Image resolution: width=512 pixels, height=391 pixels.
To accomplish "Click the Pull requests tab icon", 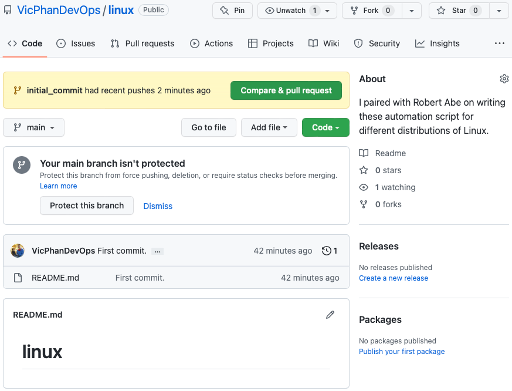I will tap(115, 44).
